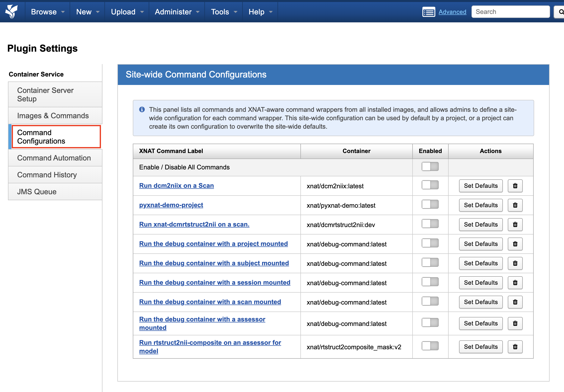Viewport: 564px width, 392px height.
Task: Select JMS Queue tab
Action: click(55, 192)
